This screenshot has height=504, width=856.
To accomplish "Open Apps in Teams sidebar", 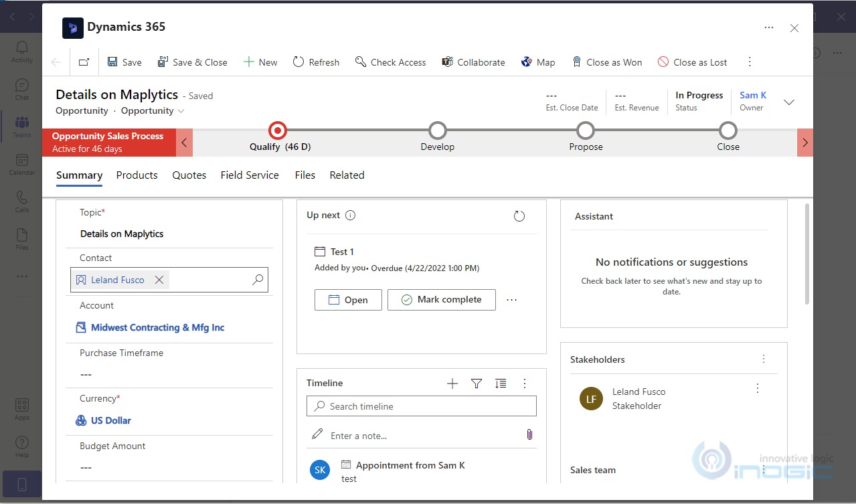I will click(x=21, y=409).
